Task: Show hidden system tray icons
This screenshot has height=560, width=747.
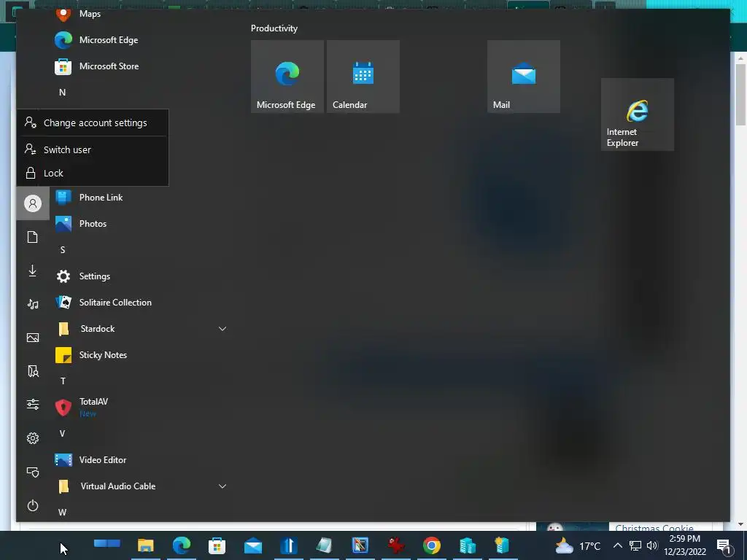Action: click(x=617, y=545)
